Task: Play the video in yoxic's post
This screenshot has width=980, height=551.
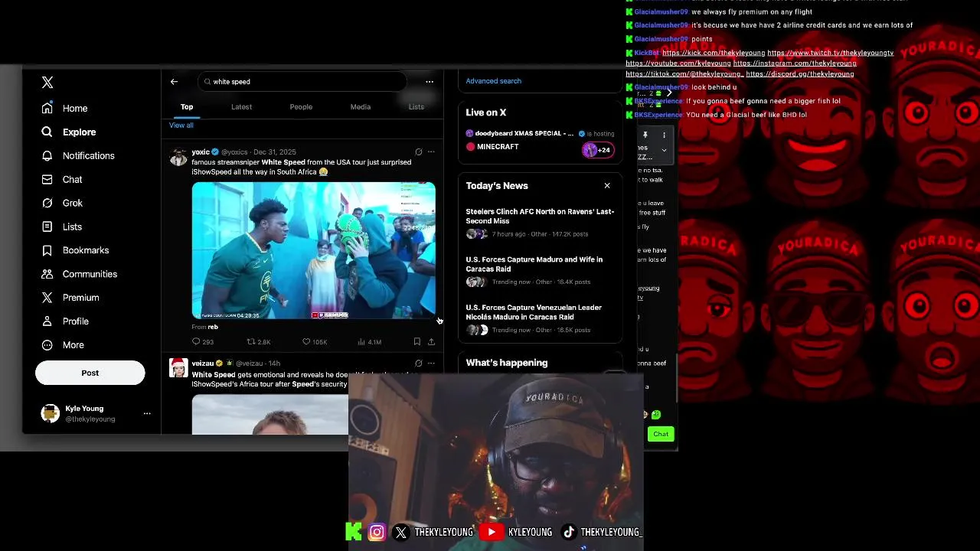Action: click(314, 250)
